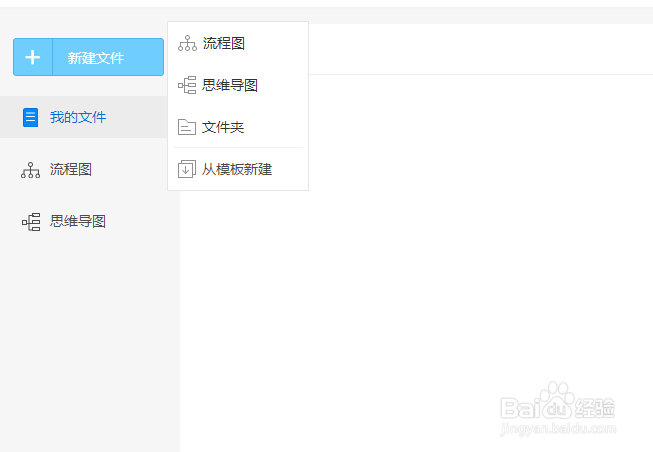Screen dimensions: 653x452
Task: Click the mind map icon in the dropdown menu
Action: [x=187, y=86]
